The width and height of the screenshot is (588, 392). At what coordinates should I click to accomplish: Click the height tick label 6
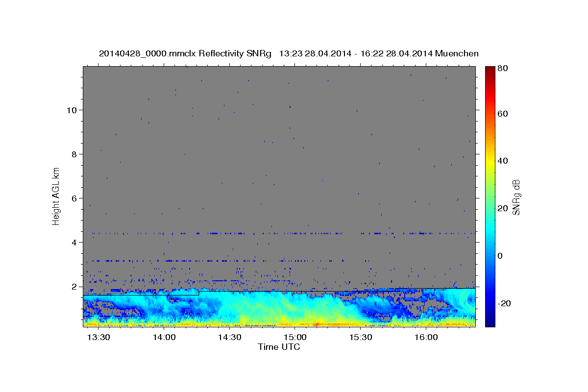click(x=75, y=198)
